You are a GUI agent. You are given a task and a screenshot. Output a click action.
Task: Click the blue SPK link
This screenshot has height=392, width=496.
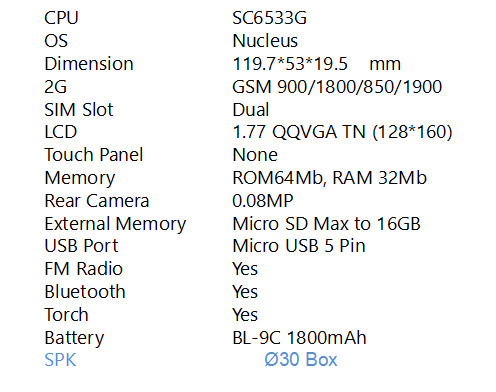60,360
